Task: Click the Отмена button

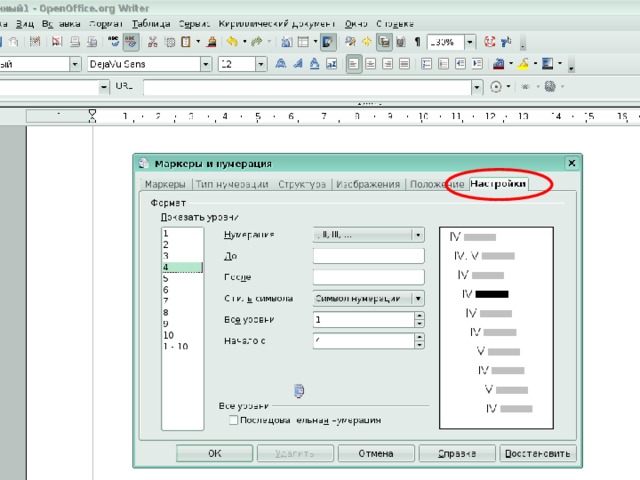Action: click(x=376, y=453)
